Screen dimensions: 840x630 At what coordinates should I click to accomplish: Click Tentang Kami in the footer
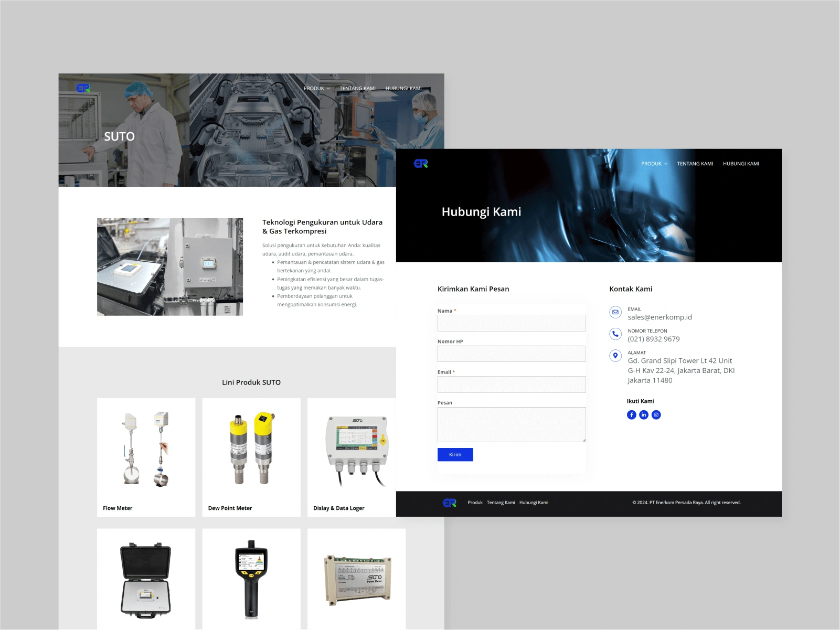(502, 503)
